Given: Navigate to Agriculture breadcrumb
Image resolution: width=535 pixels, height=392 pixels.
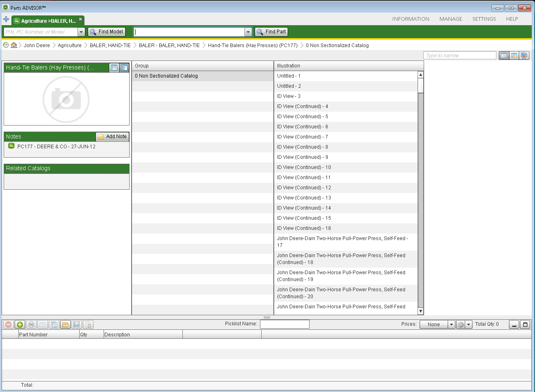Looking at the screenshot, I should click(69, 45).
